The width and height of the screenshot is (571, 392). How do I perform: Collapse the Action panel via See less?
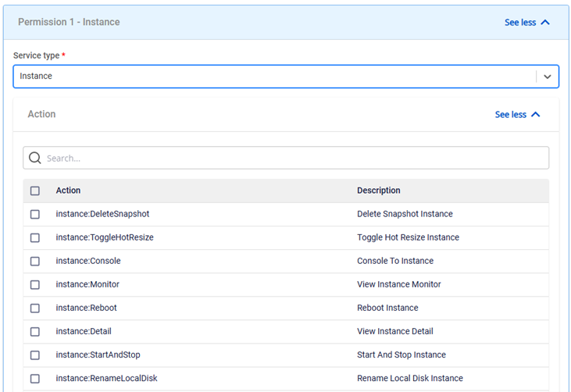[511, 115]
